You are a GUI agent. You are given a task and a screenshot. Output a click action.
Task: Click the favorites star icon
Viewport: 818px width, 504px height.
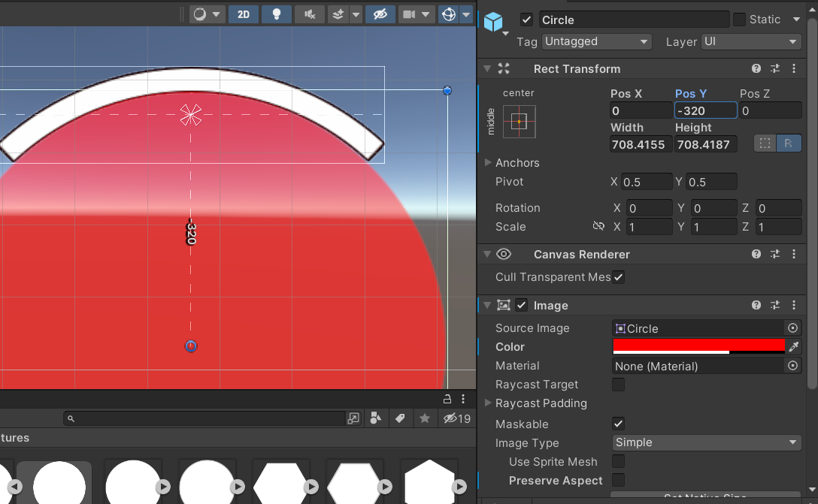[x=425, y=418]
